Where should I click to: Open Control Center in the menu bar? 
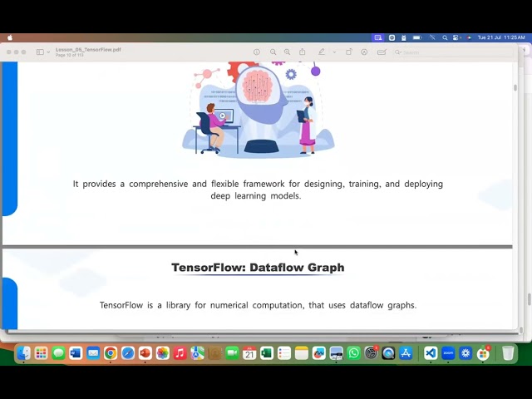456,37
